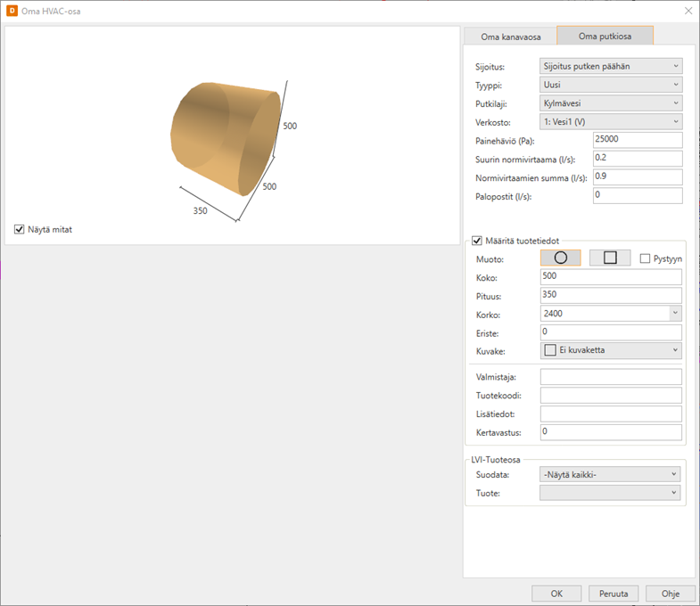Viewport: 700px width, 606px height.
Task: Select the rectangular shape button
Action: point(610,258)
